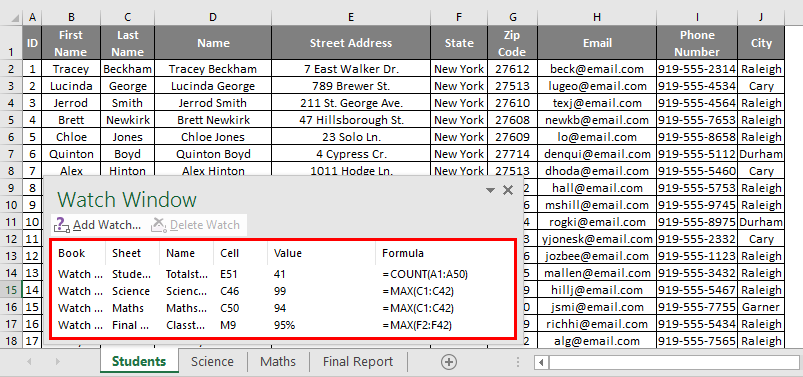Click the phone cell 919-555-7565

tap(697, 341)
